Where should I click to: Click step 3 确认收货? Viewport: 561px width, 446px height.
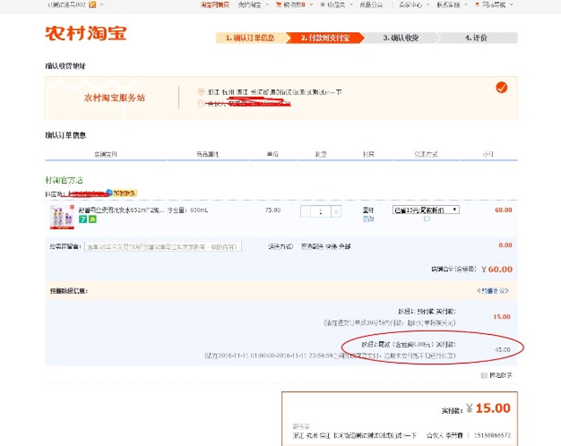(x=401, y=38)
